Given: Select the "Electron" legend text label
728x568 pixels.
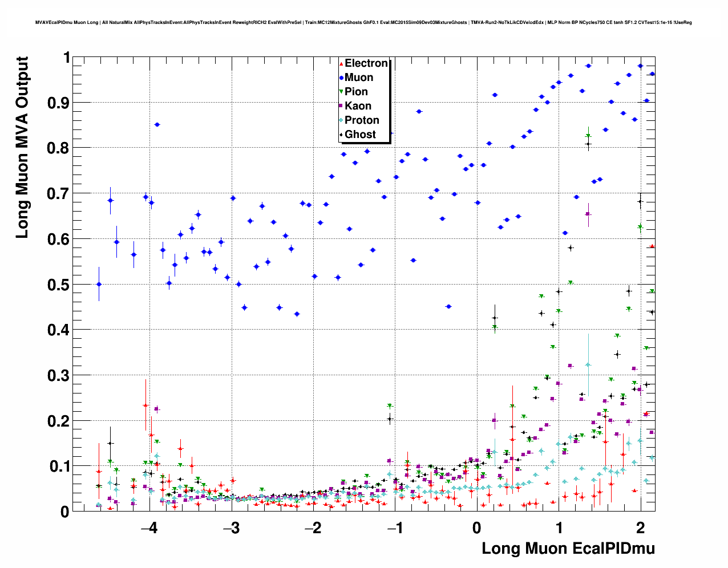Looking at the screenshot, I should click(x=366, y=63).
